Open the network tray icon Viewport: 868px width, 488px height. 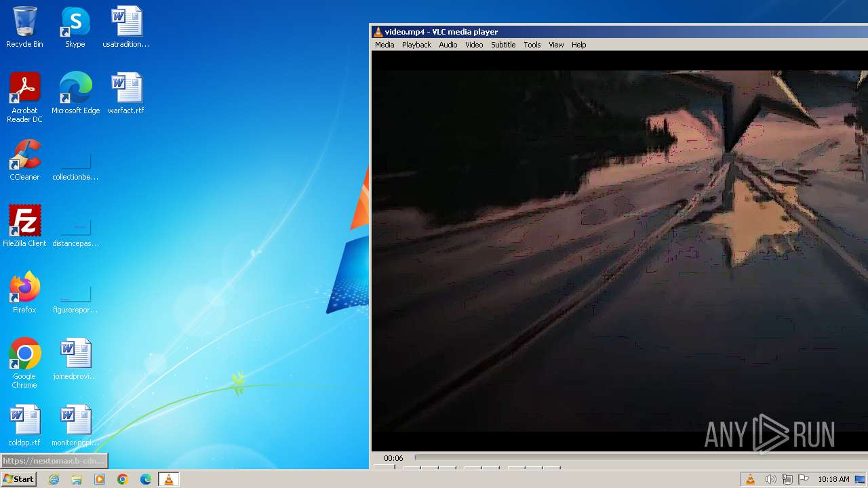(787, 479)
